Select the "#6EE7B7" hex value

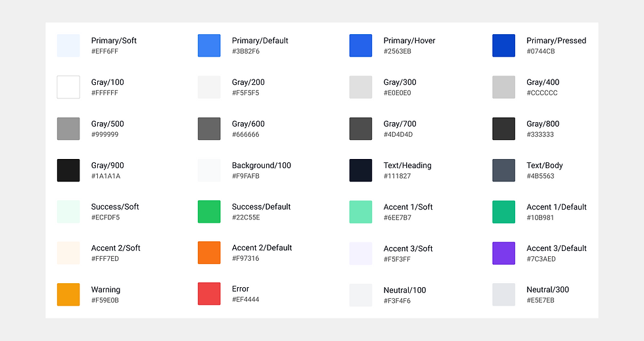(x=397, y=217)
